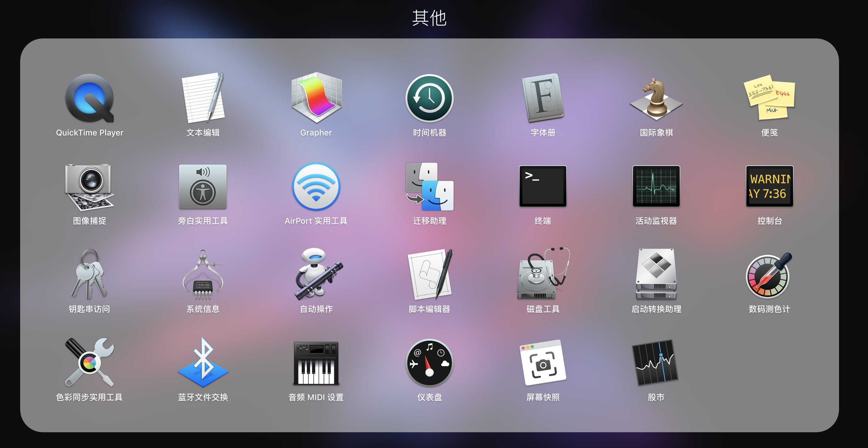Open 迁移助理 Migration Assistant

[429, 186]
